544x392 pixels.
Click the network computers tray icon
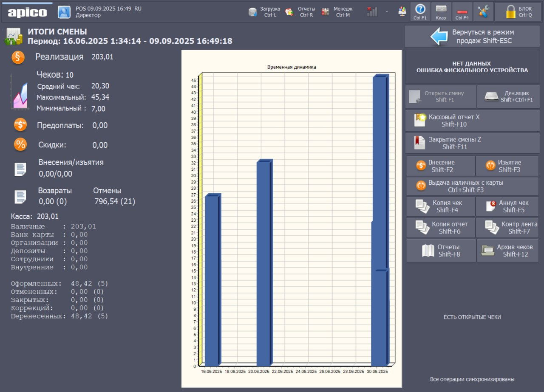(x=402, y=12)
